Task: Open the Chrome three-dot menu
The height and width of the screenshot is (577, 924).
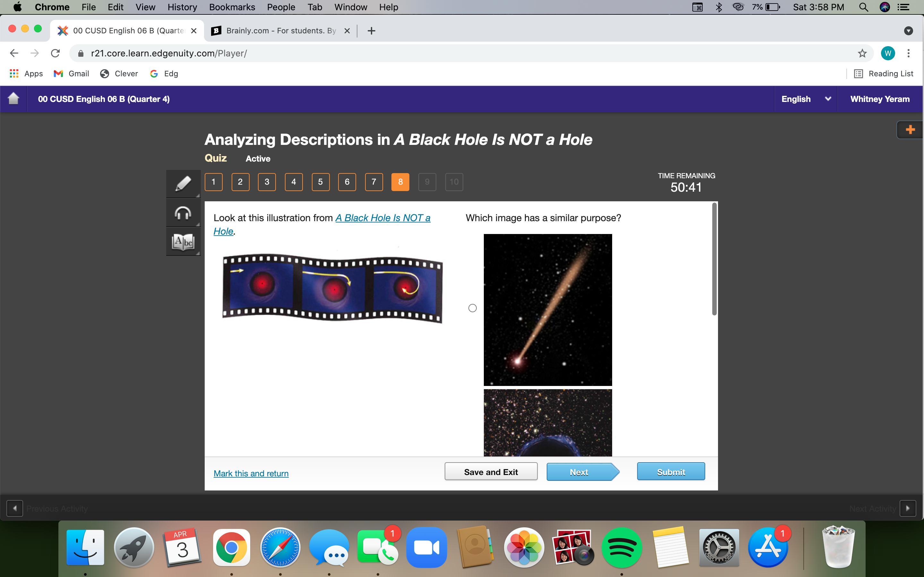Action: [908, 54]
